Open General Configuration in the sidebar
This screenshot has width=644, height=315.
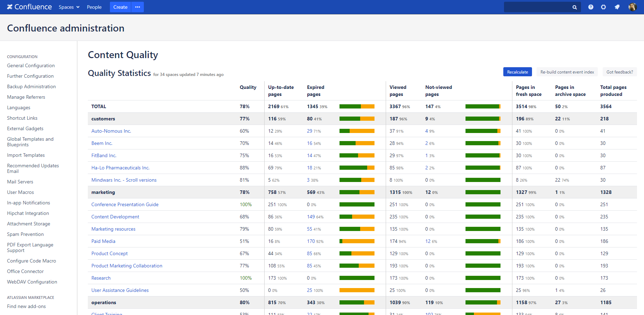(x=31, y=65)
